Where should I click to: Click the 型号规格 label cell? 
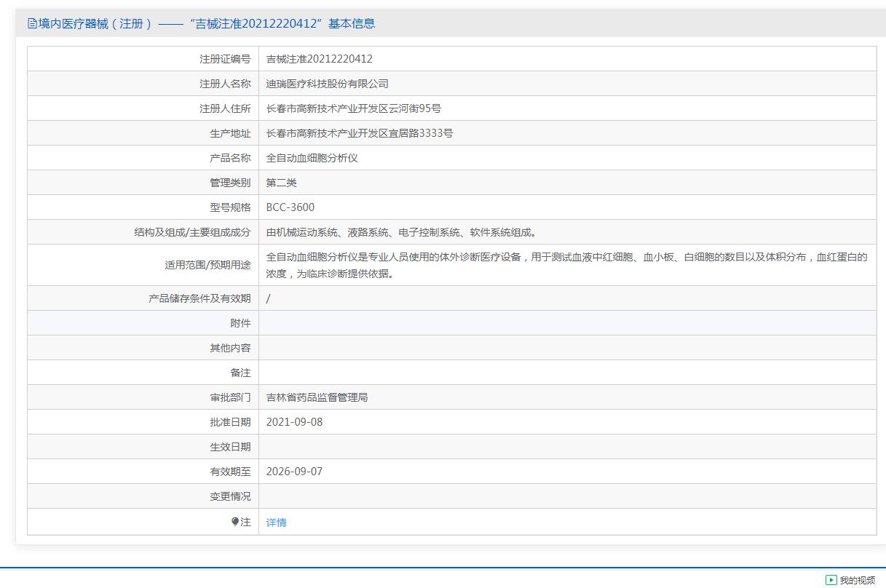143,207
